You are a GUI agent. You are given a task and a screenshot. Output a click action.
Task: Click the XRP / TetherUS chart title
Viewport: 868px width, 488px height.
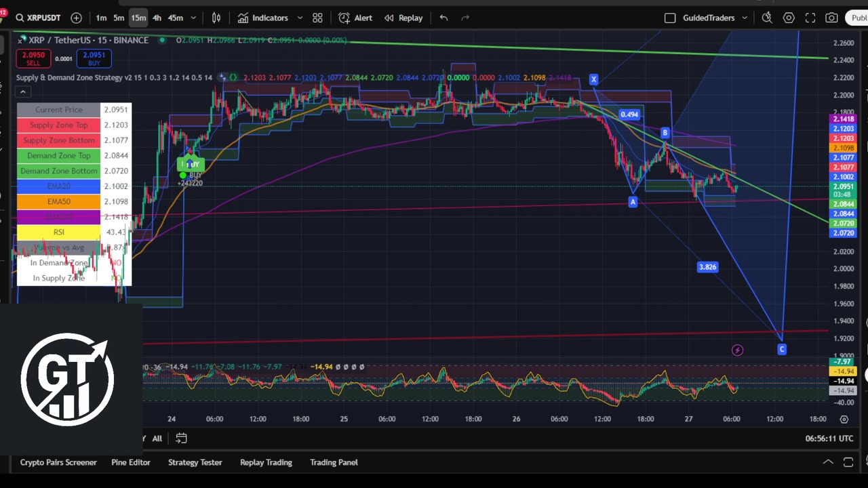(x=88, y=40)
